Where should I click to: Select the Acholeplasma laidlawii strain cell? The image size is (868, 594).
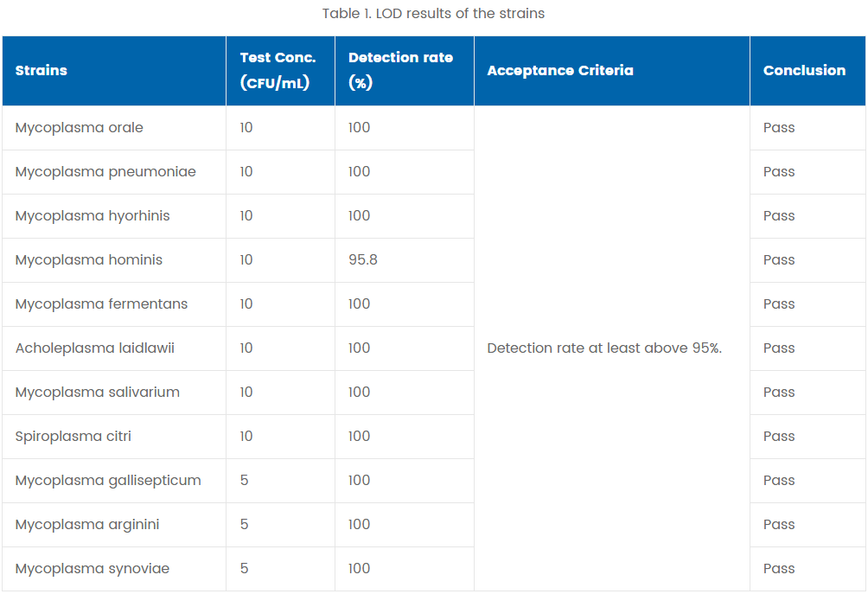pos(95,348)
